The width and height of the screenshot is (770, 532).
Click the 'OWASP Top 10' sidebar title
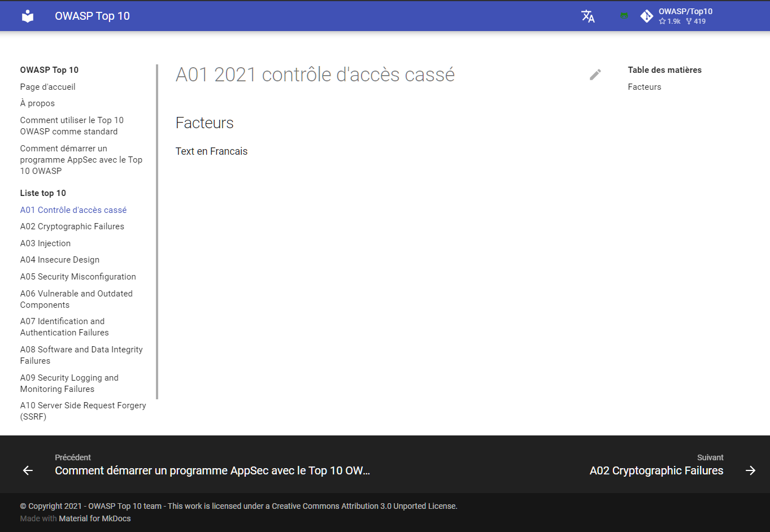[x=49, y=70]
